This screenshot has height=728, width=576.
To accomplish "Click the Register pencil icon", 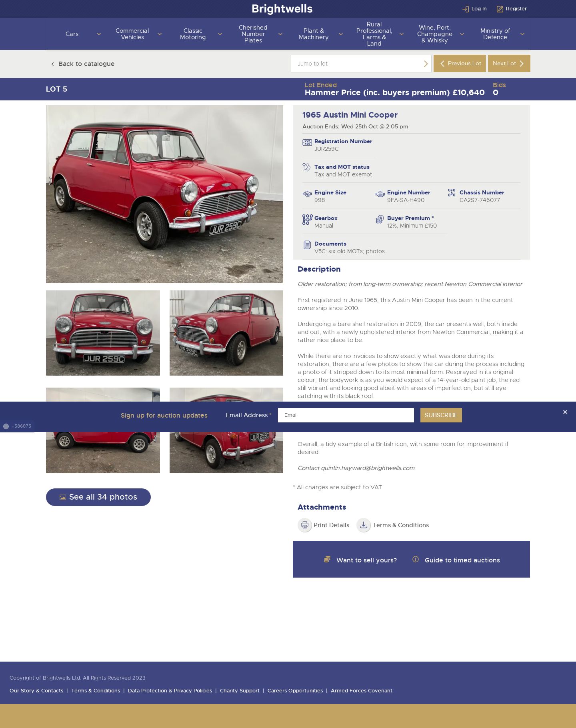I will coord(500,9).
